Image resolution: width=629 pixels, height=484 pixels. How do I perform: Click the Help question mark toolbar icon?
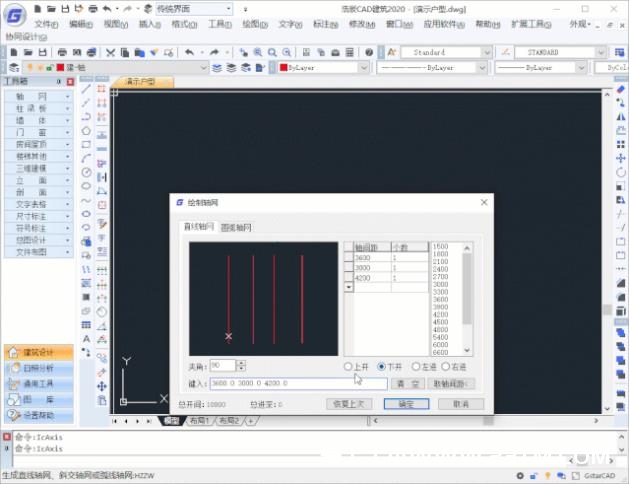coord(369,52)
